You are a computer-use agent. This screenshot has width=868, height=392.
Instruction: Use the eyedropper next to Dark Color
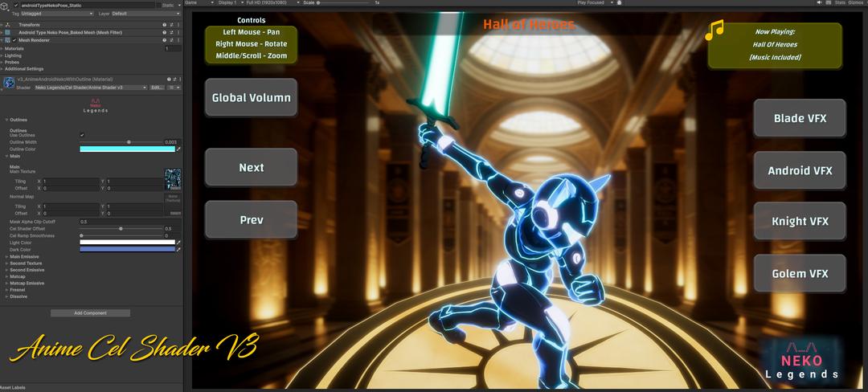coord(178,249)
